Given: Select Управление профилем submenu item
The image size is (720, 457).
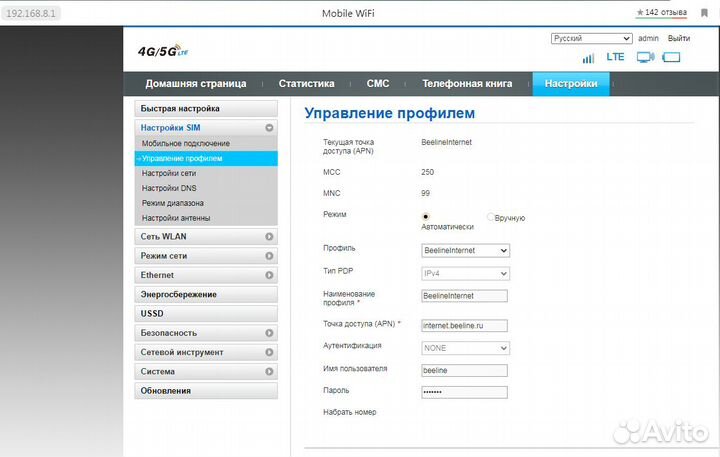Looking at the screenshot, I should click(x=206, y=158).
